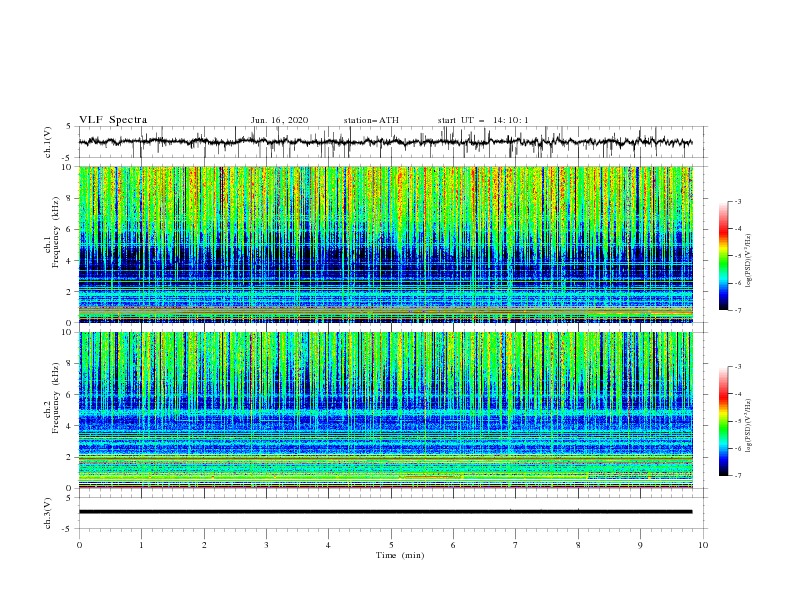Click the time axis tick "3"
Image resolution: width=792 pixels, height=612 pixels.
click(x=266, y=545)
